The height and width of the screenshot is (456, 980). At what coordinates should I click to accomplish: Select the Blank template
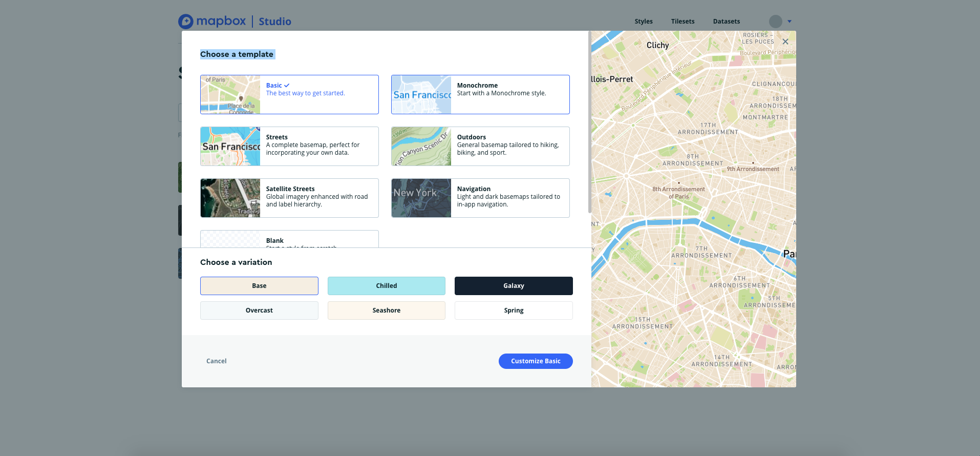[x=289, y=240]
